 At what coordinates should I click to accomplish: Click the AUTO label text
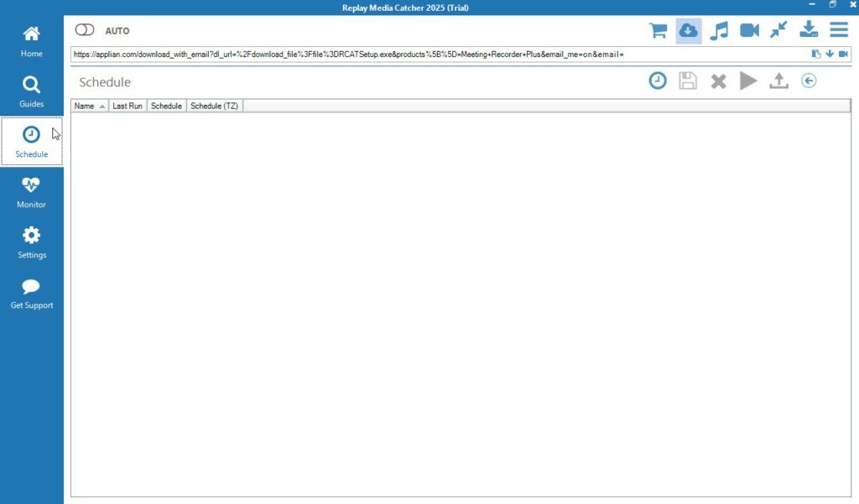pyautogui.click(x=117, y=31)
